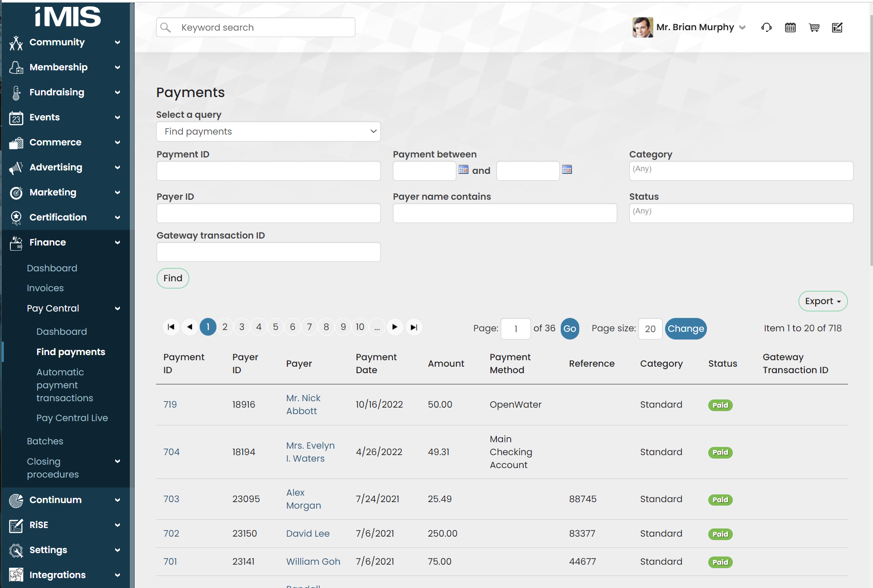The height and width of the screenshot is (588, 873).
Task: Go to results page 5
Action: click(276, 327)
